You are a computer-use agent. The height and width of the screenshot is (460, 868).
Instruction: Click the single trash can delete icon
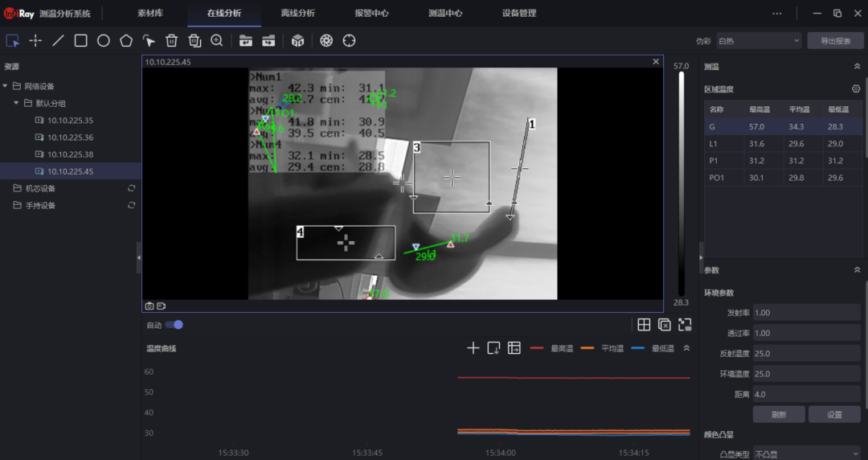pos(171,40)
